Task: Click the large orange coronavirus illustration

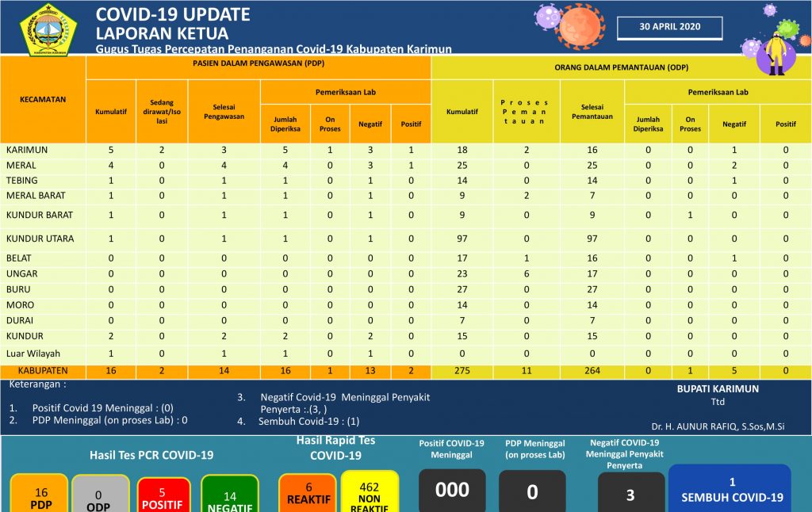Action: 581,25
